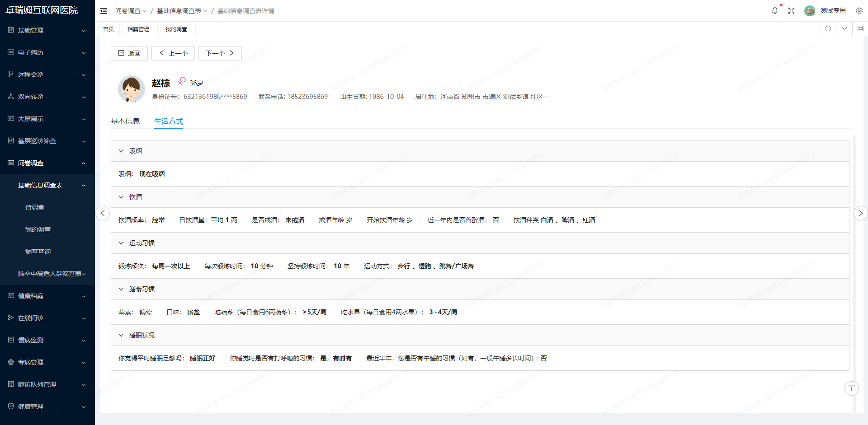This screenshot has width=868, height=425.
Task: Collapse the 膳食习惯 section
Action: click(121, 289)
